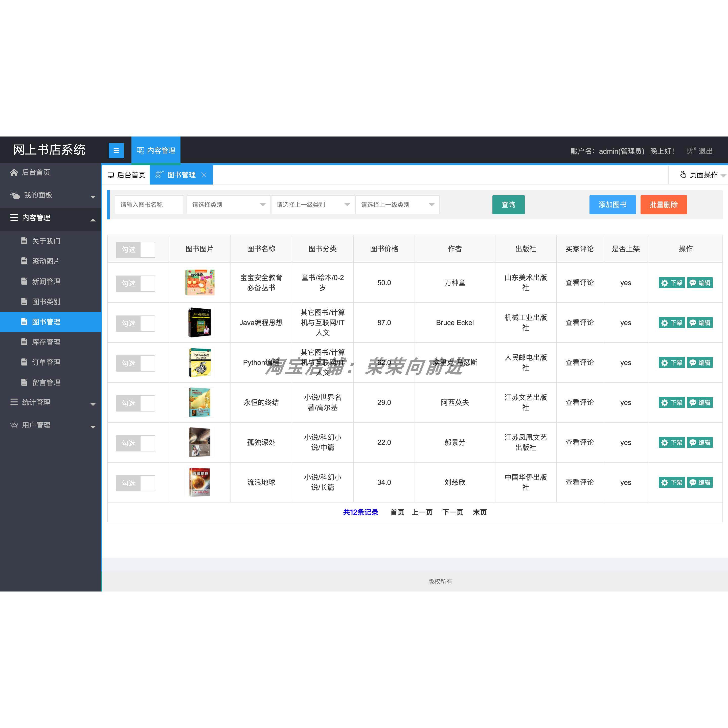Click the home icon beside 后台首页
728x728 pixels.
tap(14, 173)
